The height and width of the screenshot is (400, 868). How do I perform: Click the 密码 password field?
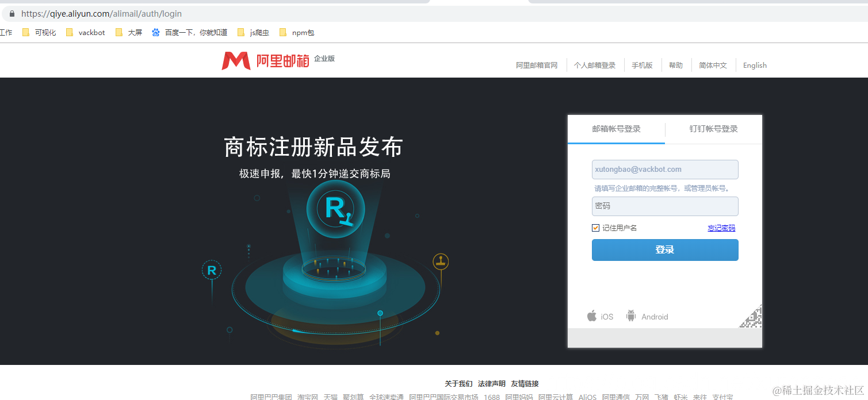(665, 206)
